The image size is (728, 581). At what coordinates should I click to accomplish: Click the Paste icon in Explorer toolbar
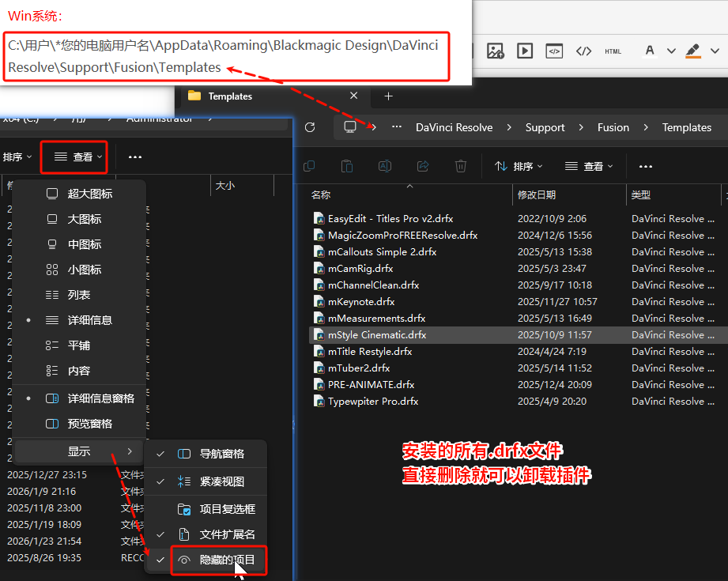click(x=347, y=166)
